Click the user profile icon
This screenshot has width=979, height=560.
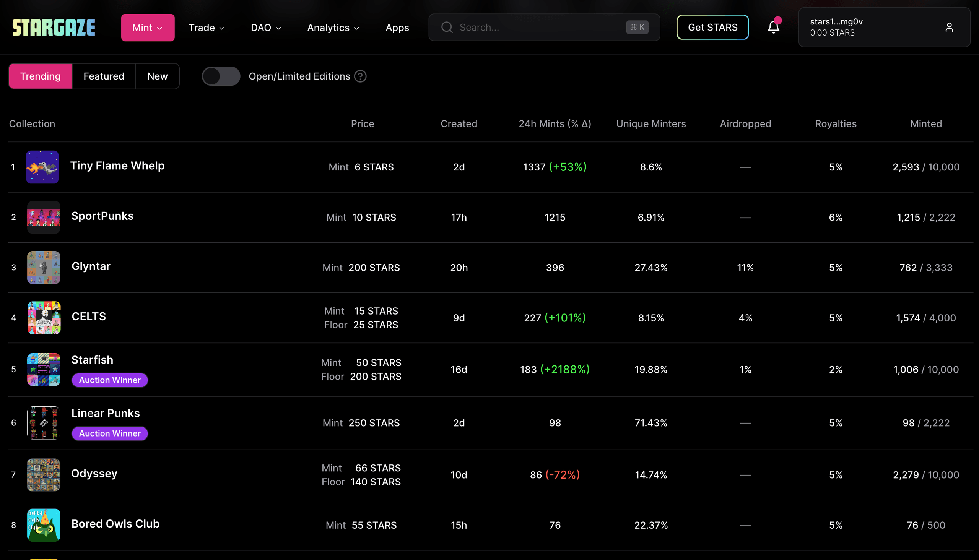[x=949, y=27]
